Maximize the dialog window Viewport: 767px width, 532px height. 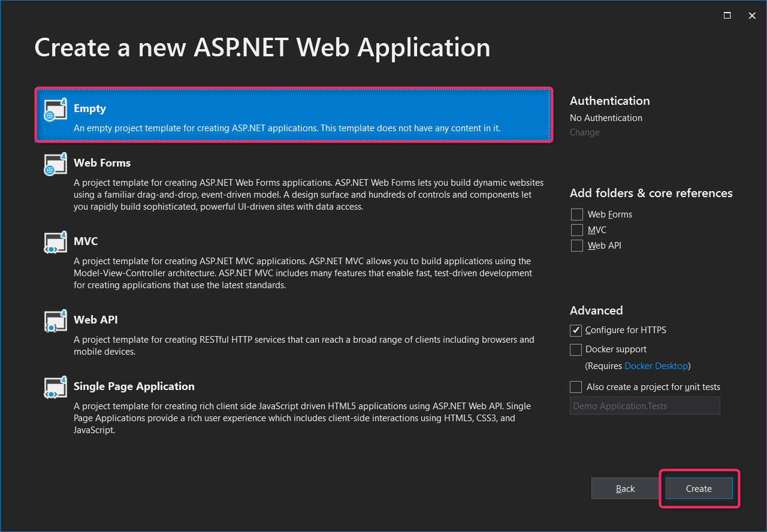(727, 16)
